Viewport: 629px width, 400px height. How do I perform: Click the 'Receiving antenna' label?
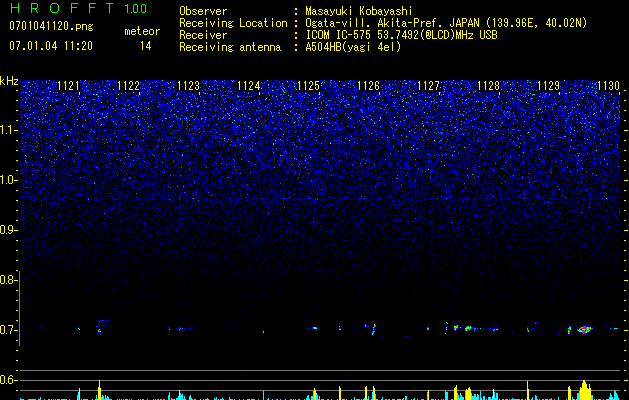pos(230,47)
